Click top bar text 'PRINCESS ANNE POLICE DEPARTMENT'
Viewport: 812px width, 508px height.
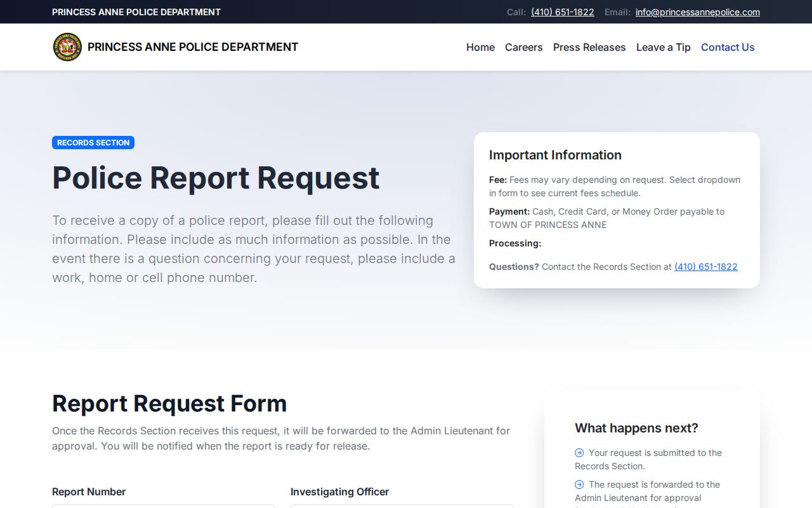point(136,12)
